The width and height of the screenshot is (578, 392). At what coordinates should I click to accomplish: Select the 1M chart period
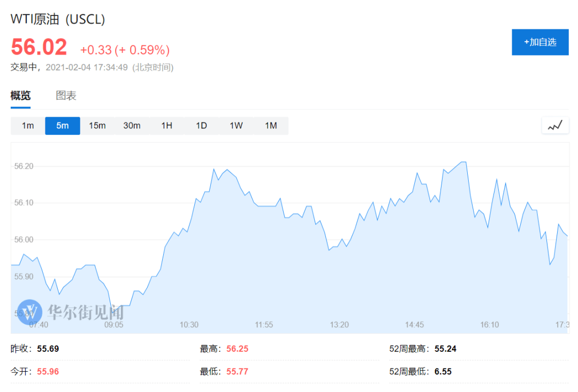coord(271,126)
